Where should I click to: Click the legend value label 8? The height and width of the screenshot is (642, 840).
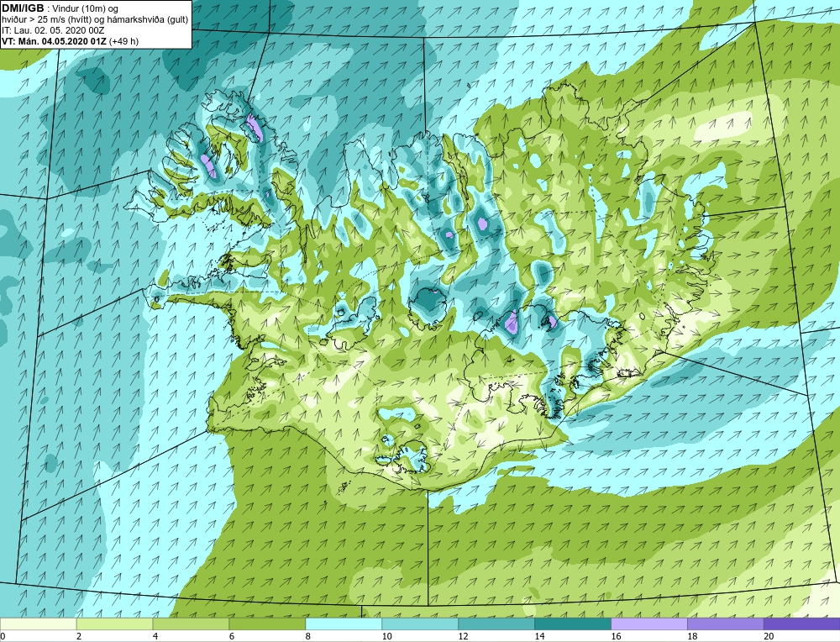(308, 636)
